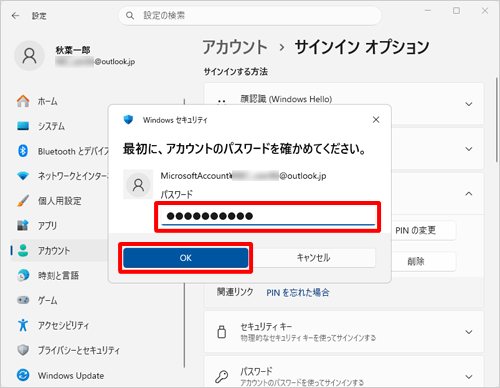Viewport: 500px width, 388px height.
Task: Click the settings page vertical scrollbar
Action: (x=497, y=120)
